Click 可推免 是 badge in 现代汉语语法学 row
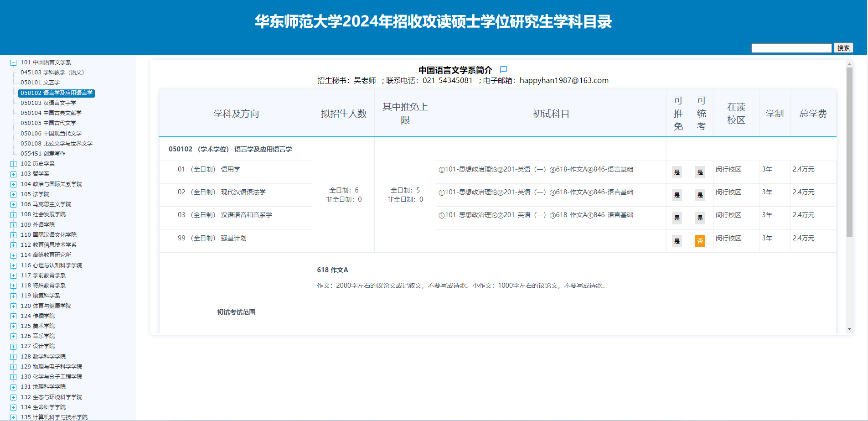Screen dimensions: 868x421 coord(677,195)
